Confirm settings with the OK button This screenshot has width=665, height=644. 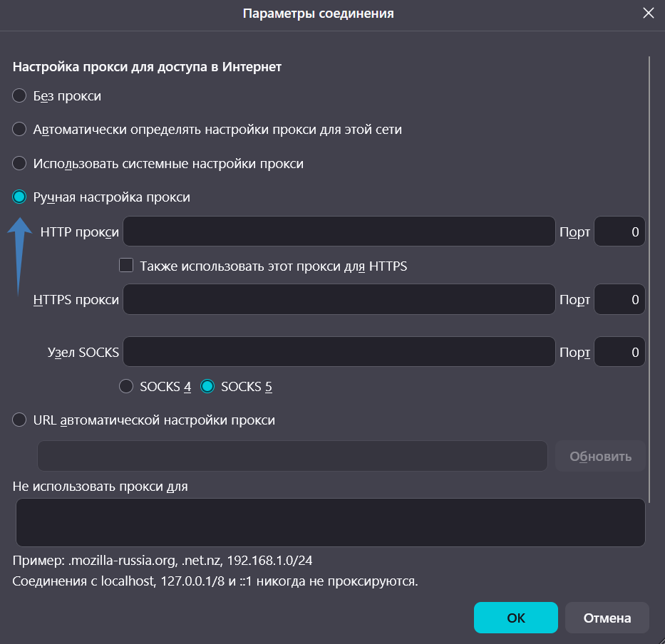pyautogui.click(x=515, y=618)
